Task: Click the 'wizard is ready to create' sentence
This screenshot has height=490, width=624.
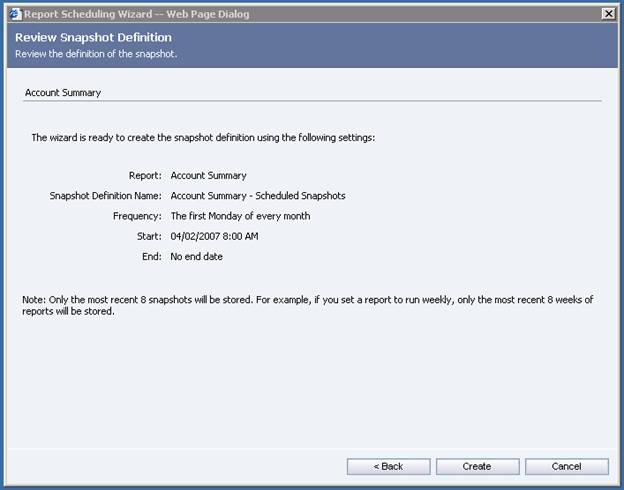Action: (203, 137)
